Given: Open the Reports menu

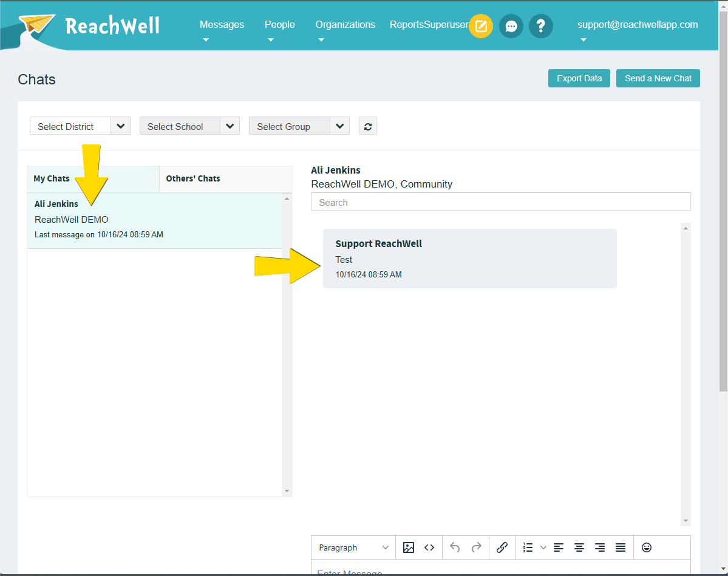Looking at the screenshot, I should point(407,25).
